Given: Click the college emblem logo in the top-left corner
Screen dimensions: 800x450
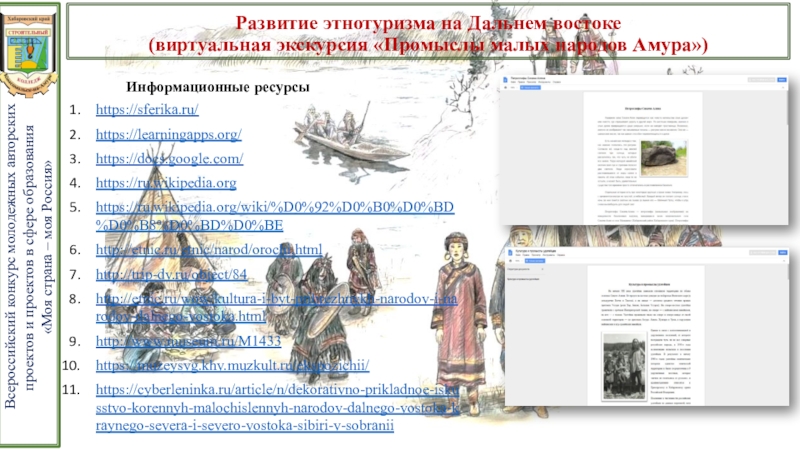Looking at the screenshot, I should click(x=29, y=55).
